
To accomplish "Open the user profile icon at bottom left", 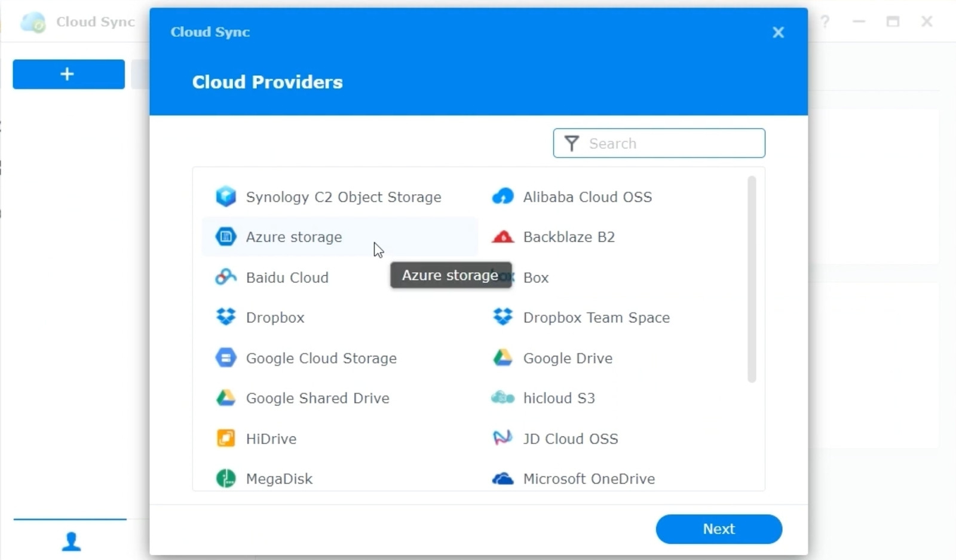I will (71, 541).
